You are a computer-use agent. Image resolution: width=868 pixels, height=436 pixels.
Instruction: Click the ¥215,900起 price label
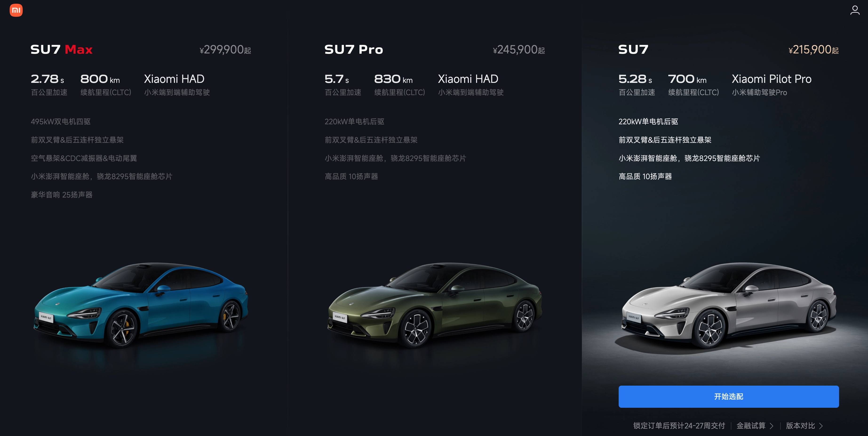(x=813, y=50)
